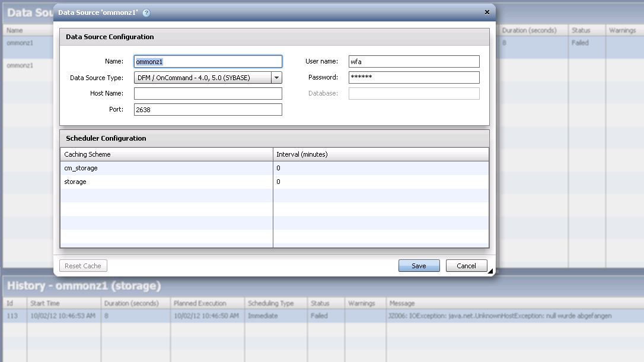Expand the Data Source Type dropdown arrow

click(x=276, y=78)
